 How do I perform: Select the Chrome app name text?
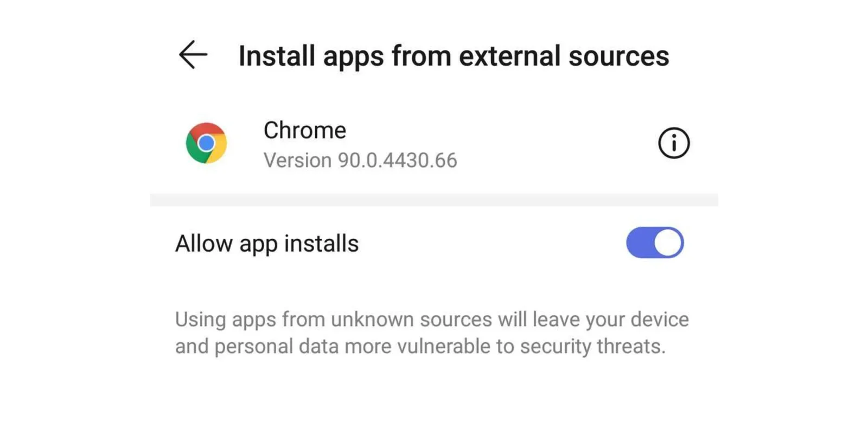point(305,130)
